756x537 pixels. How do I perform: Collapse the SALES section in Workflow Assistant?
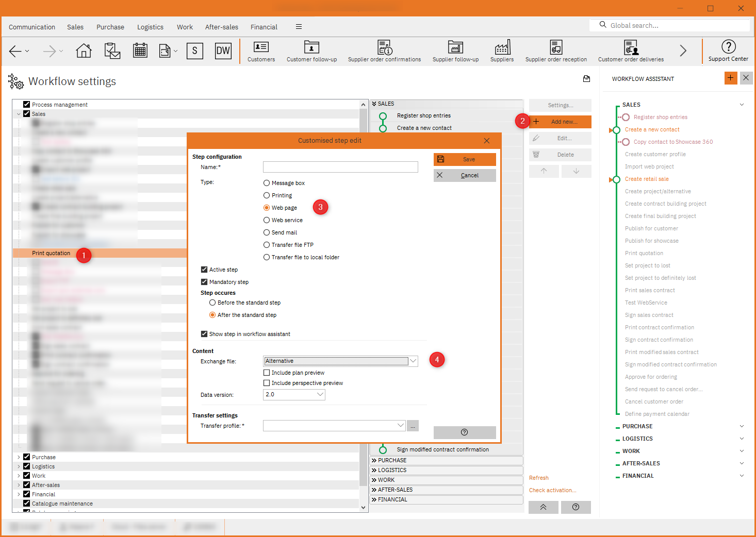[742, 104]
